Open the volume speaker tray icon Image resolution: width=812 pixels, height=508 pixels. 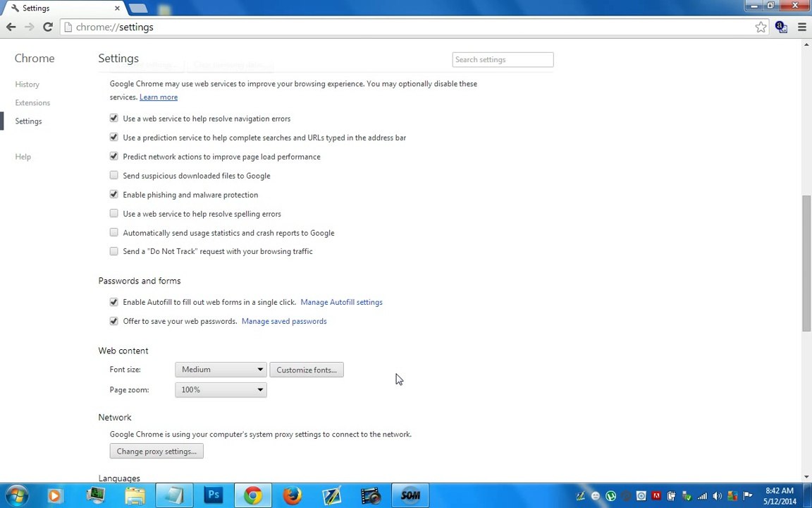tap(718, 496)
